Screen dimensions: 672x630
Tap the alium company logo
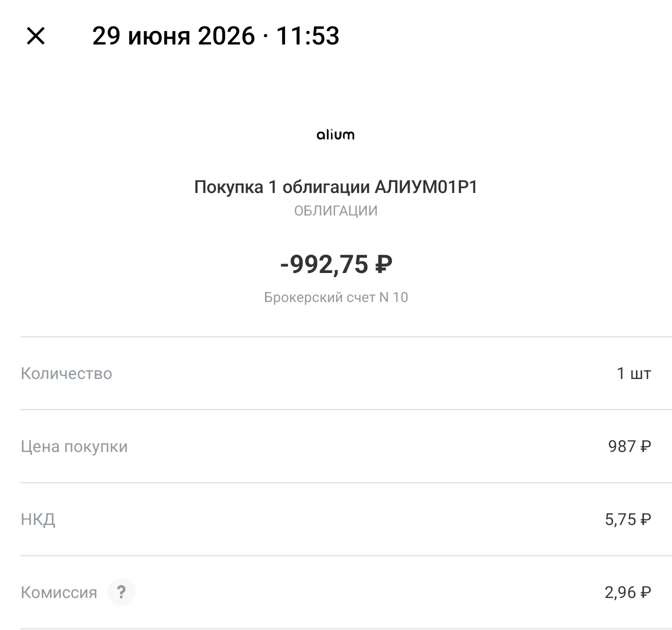coord(335,134)
